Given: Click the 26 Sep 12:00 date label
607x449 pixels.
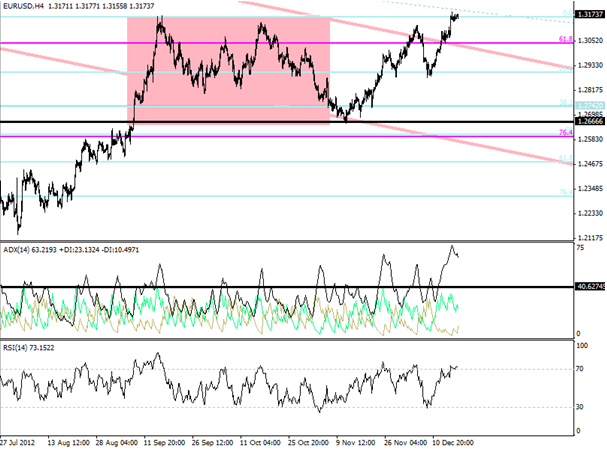Looking at the screenshot, I should [x=213, y=442].
